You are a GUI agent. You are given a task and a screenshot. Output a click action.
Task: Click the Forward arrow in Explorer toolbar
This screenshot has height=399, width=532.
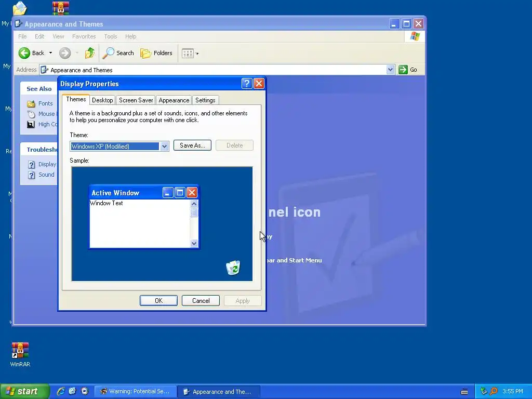tap(65, 53)
